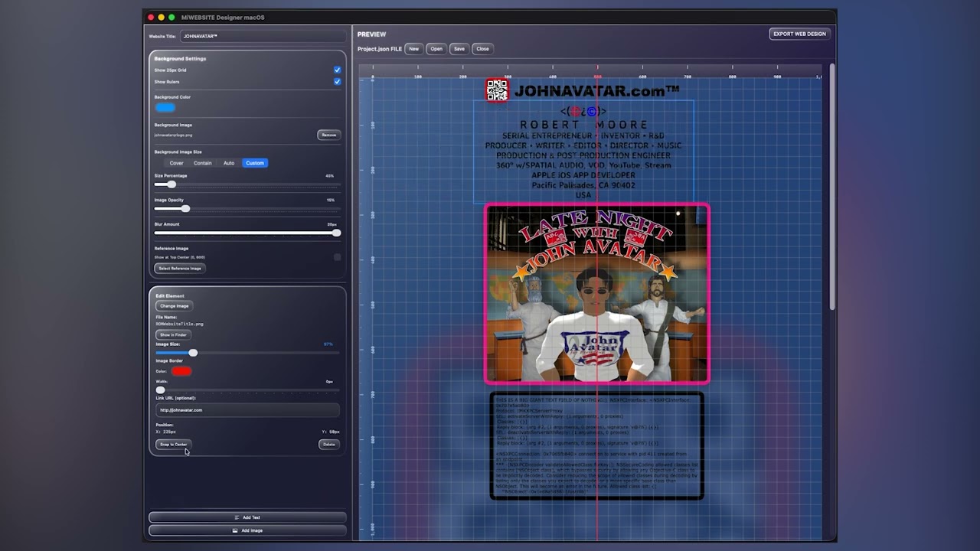Delete the selected element
This screenshot has height=551, width=980.
point(328,444)
